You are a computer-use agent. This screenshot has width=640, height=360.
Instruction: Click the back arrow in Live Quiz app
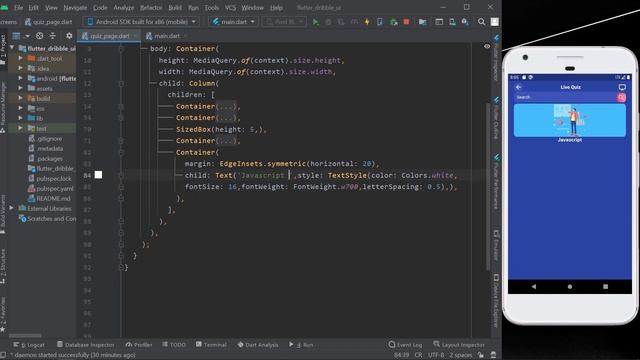(519, 87)
